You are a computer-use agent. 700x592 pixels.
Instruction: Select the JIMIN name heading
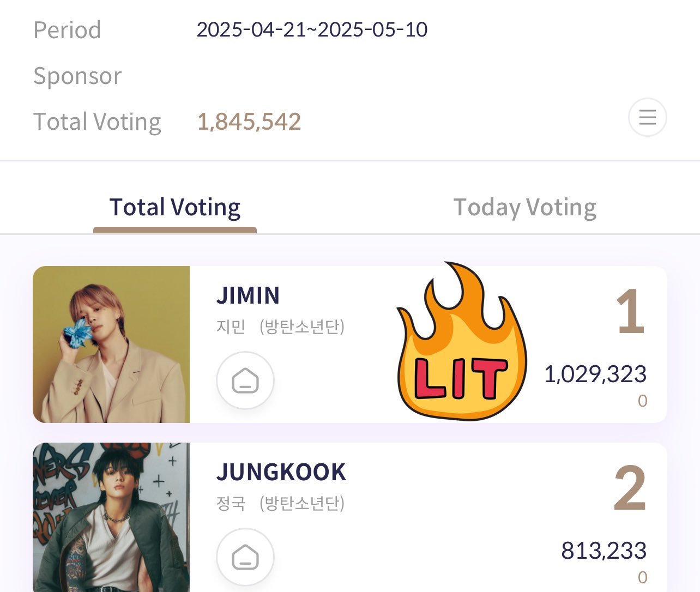[248, 295]
